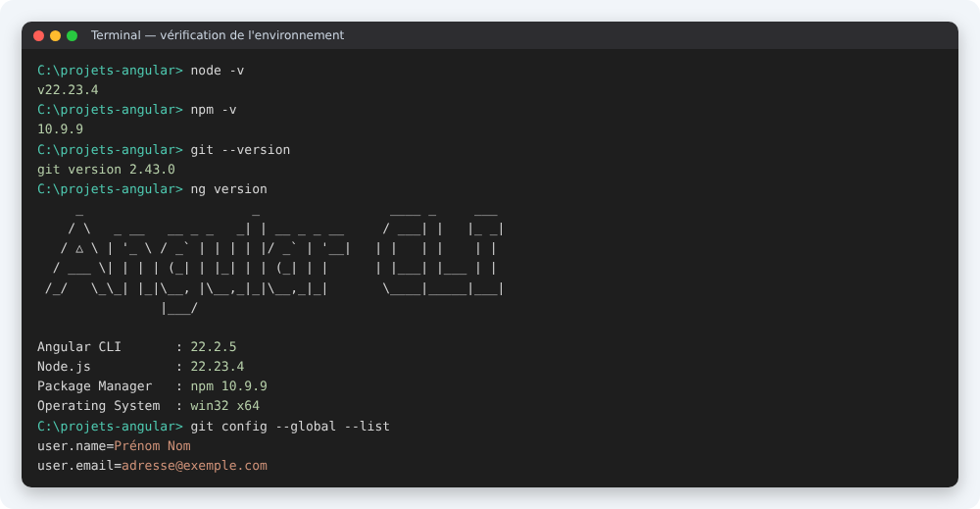Click the prompt before 'npm -v'

(110, 110)
